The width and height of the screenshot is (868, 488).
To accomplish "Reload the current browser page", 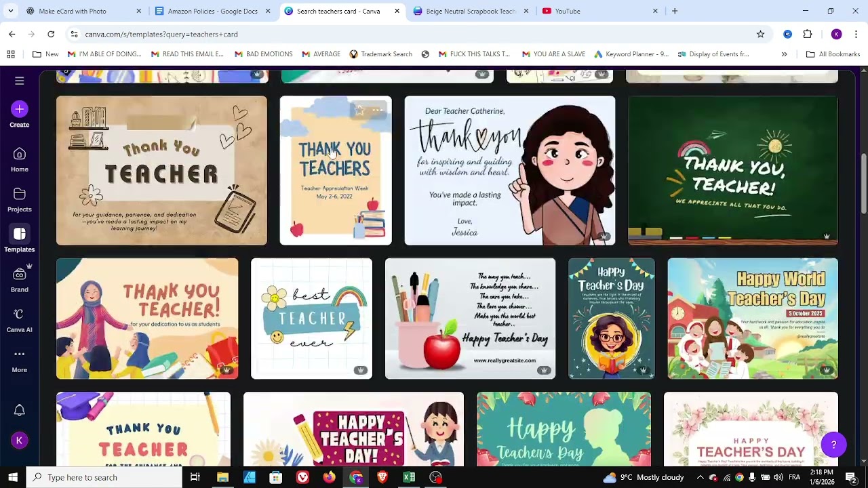I will (51, 34).
